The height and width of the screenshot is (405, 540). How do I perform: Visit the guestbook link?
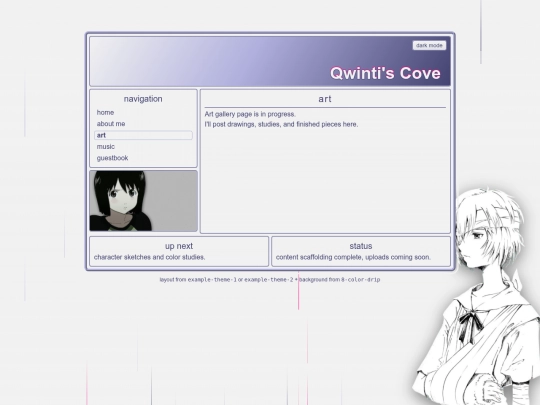click(x=112, y=158)
